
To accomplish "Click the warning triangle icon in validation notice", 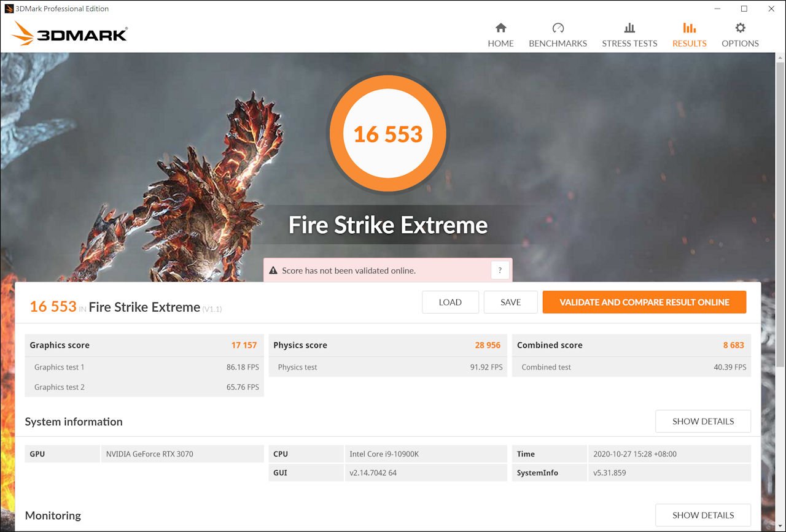I will pos(273,271).
